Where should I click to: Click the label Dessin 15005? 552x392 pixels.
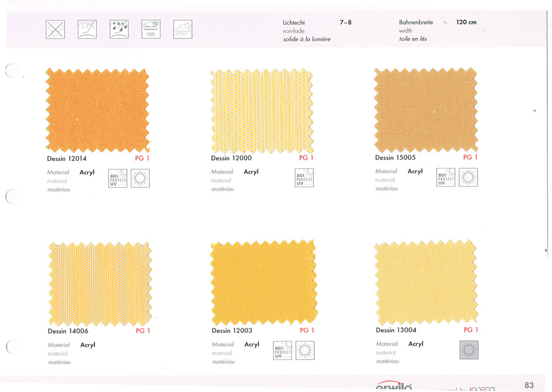(x=395, y=157)
